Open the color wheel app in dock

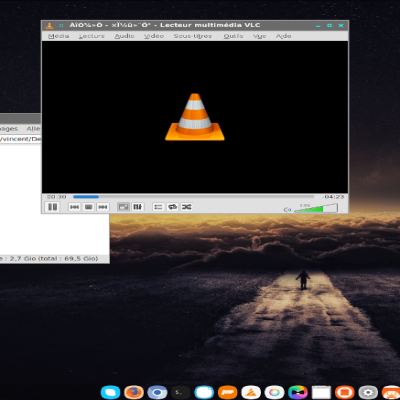click(274, 392)
